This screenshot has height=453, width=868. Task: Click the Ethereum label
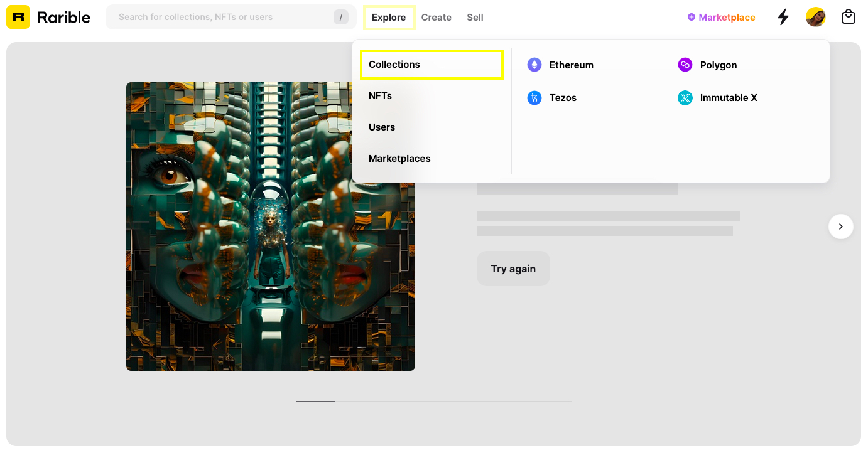click(x=572, y=65)
